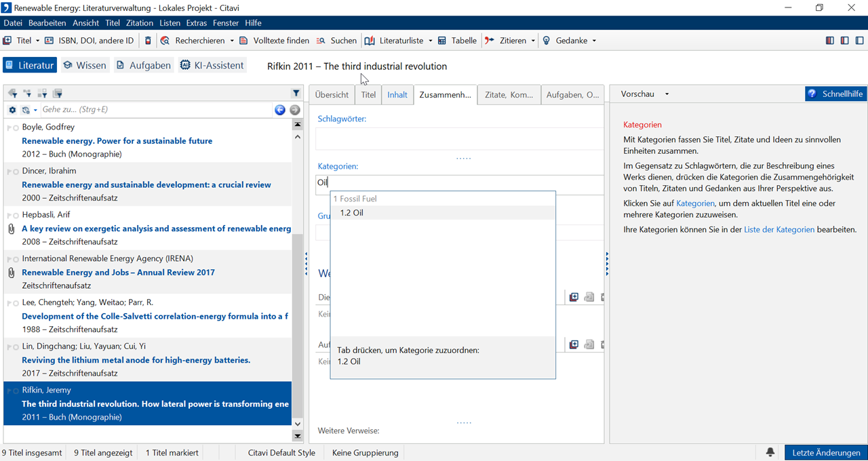Toggle the leftmost pane layout icon
Screen dimensions: 868x461
pos(829,41)
